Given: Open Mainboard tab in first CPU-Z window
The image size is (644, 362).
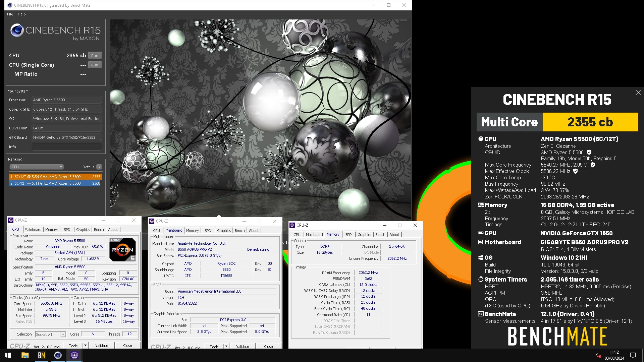Looking at the screenshot, I should [33, 230].
